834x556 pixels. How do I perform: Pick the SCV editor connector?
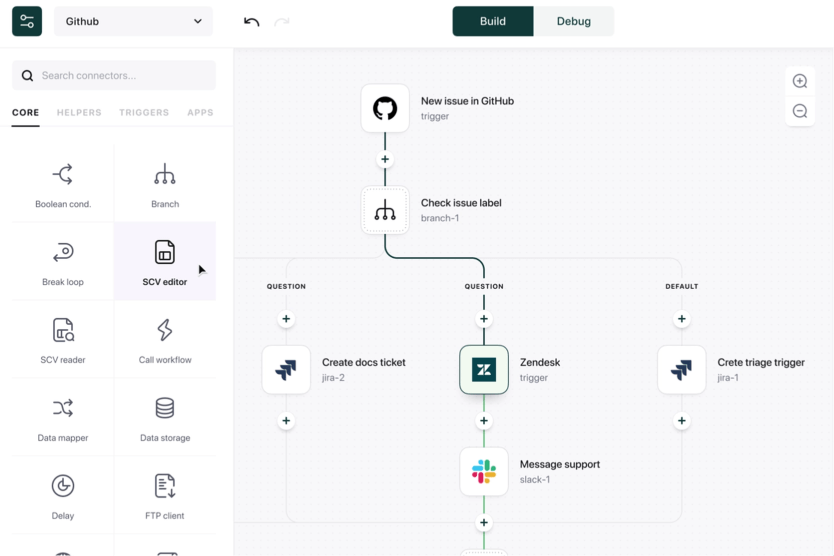tap(165, 261)
